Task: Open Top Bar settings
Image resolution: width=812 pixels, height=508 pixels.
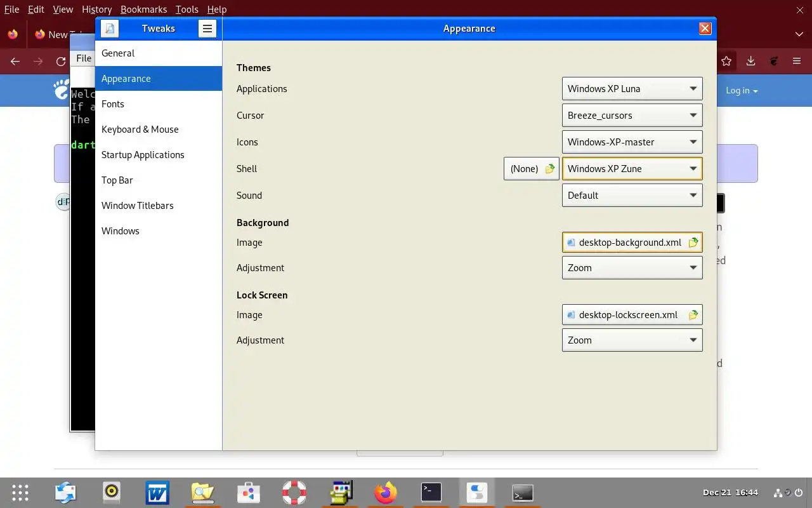Action: pyautogui.click(x=159, y=180)
